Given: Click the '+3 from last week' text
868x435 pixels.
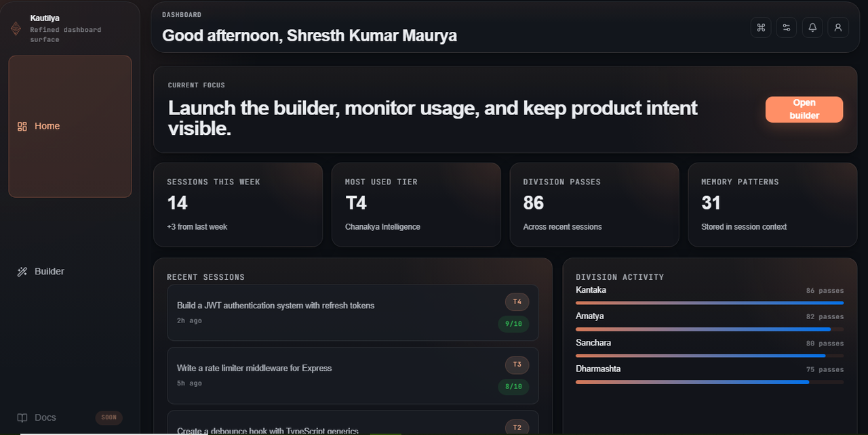Looking at the screenshot, I should pyautogui.click(x=197, y=227).
